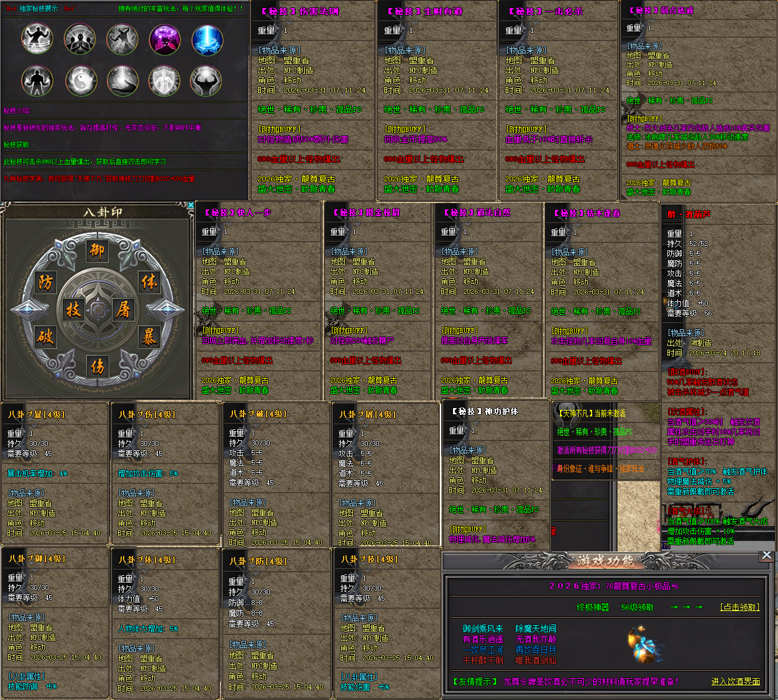Click the 暴 slot on the Bagua seal

click(149, 337)
